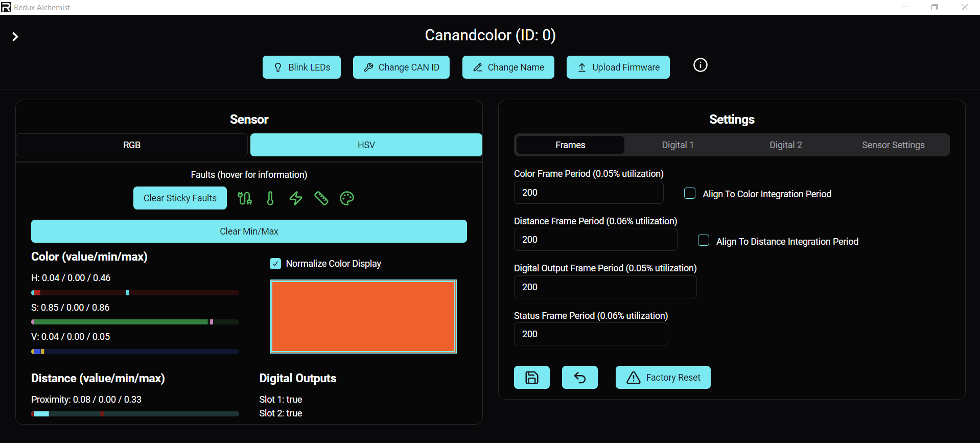The image size is (980, 443).
Task: Disable Normalize Color Display checkbox
Action: [x=275, y=264]
